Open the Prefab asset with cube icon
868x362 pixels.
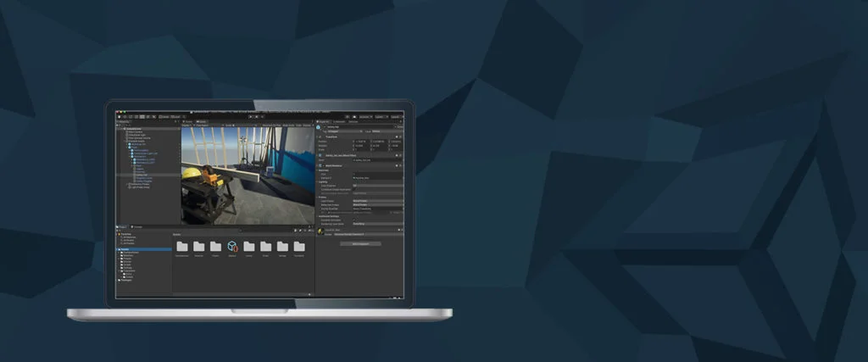click(x=232, y=246)
